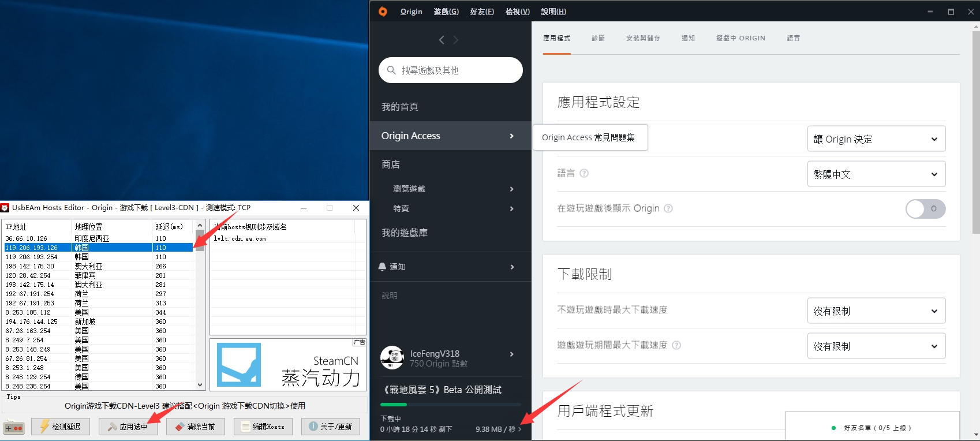The image size is (980, 441).
Task: Click the SteamCN 蒸汽动力 ad banner
Action: pyautogui.click(x=288, y=365)
